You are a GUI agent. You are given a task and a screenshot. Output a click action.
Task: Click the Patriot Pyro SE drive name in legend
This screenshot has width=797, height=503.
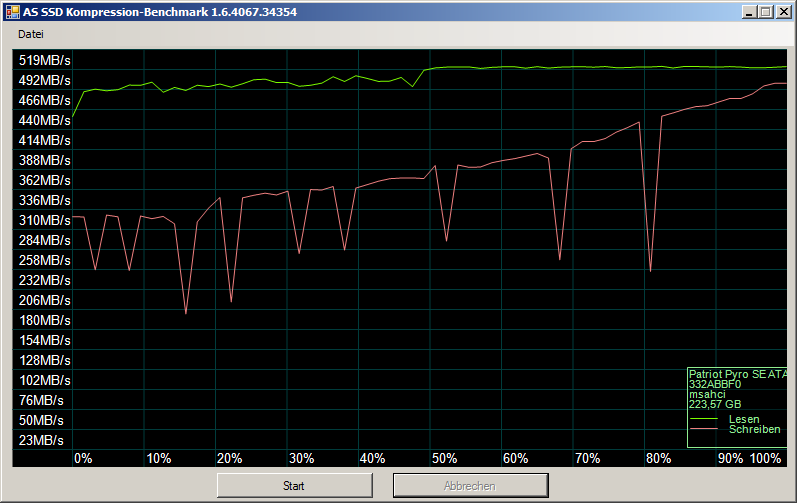click(738, 374)
